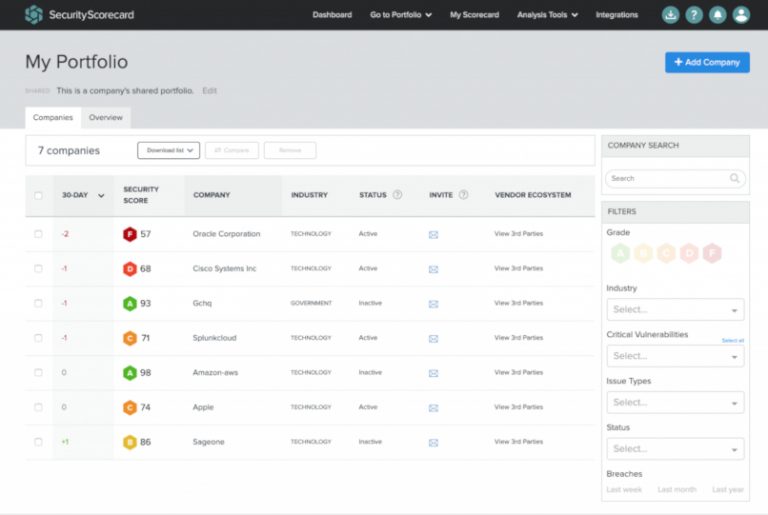Click the SecurityScorecard logo icon
This screenshot has width=768, height=515.
[34, 15]
